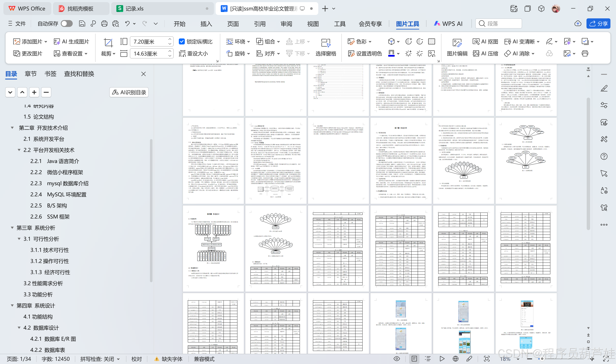Click the cursor select icon in right sidebar

coord(604,173)
